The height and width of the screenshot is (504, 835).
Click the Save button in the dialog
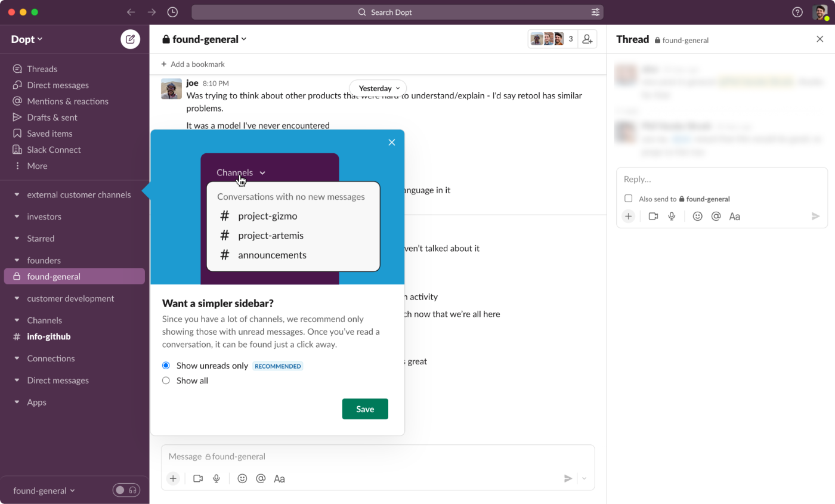click(x=364, y=409)
